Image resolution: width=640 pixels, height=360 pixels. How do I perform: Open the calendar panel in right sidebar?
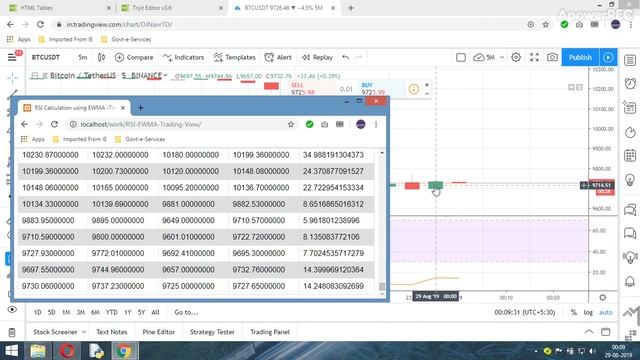pyautogui.click(x=630, y=156)
